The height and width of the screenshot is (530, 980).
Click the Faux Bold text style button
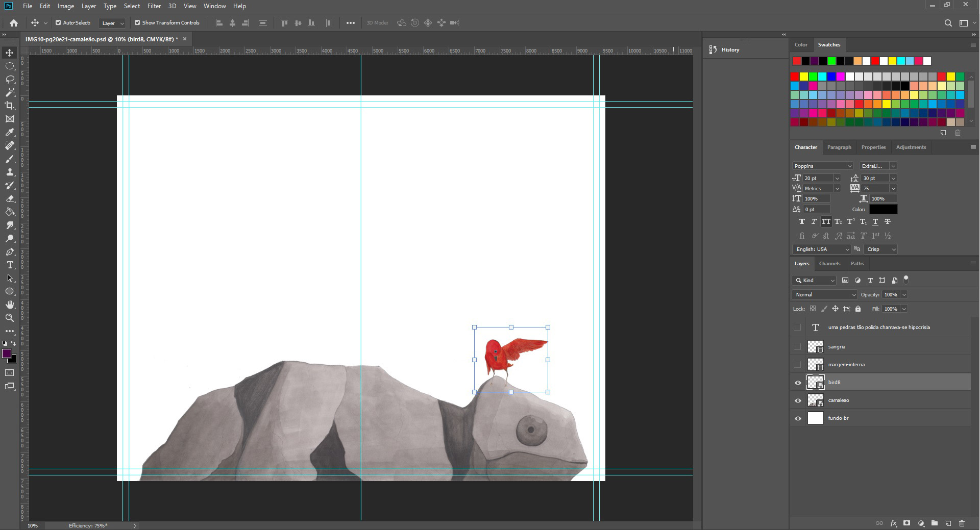801,222
